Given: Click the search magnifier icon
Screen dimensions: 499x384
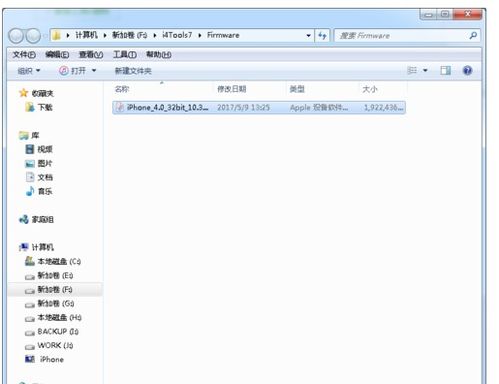Looking at the screenshot, I should coord(473,35).
